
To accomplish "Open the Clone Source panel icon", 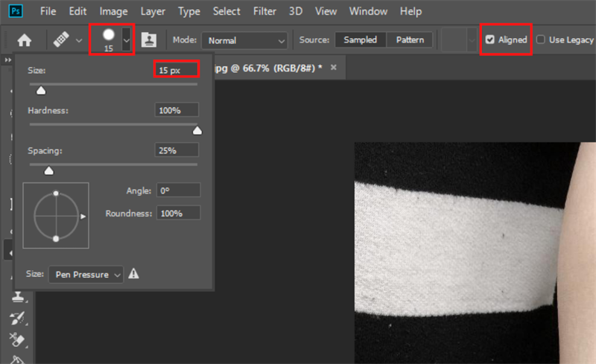I will (x=148, y=40).
